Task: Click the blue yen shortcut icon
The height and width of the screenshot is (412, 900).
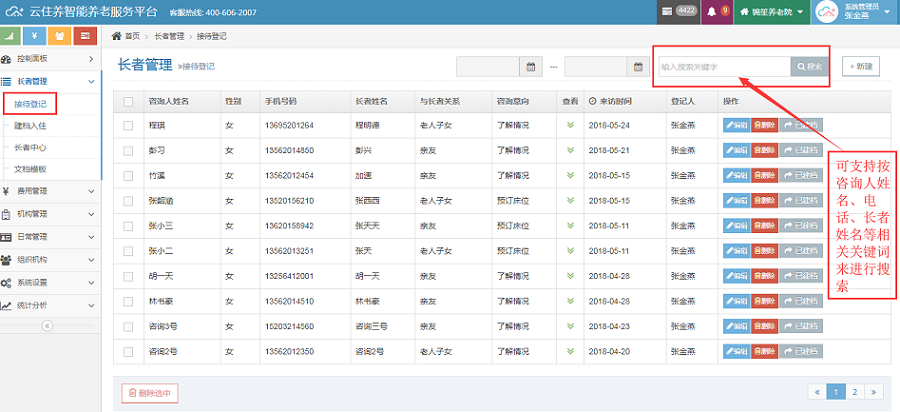Action: click(x=37, y=36)
